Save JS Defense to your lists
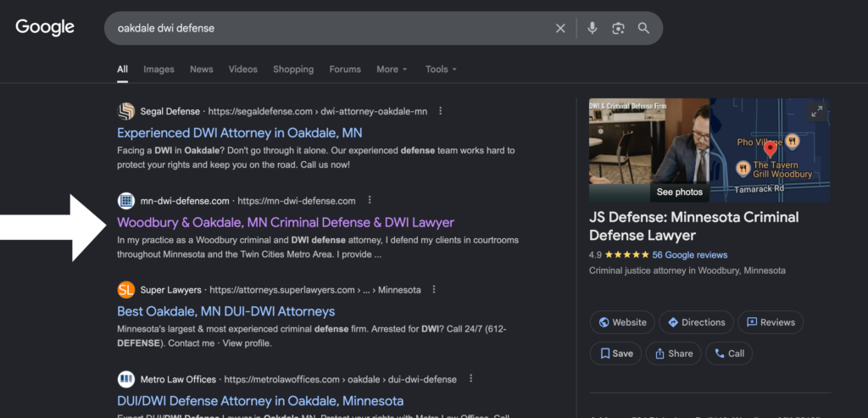Viewport: 868px width, 418px height. [x=615, y=354]
